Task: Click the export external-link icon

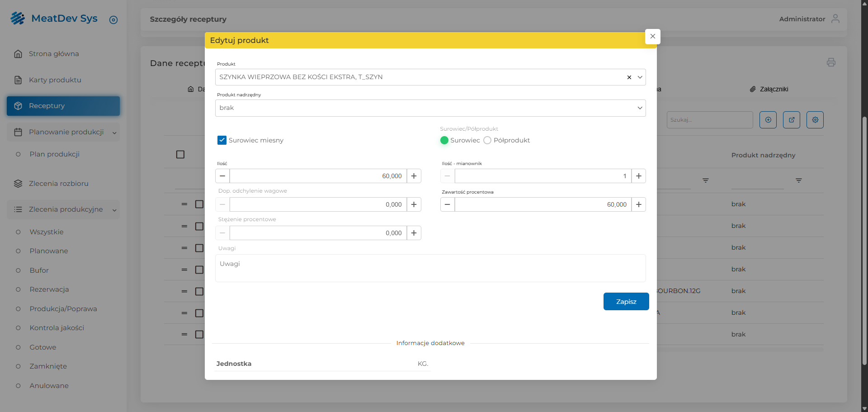Action: (x=791, y=120)
